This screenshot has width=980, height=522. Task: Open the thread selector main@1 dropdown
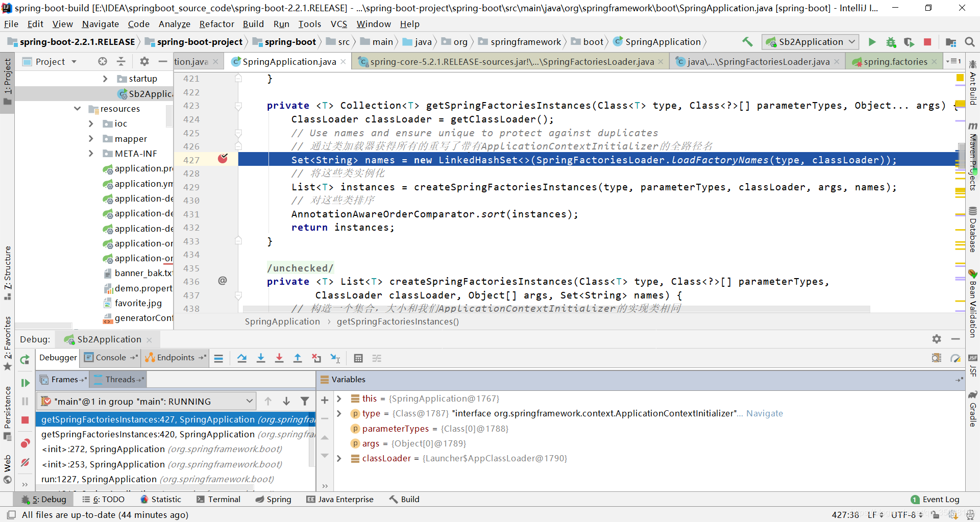(146, 401)
